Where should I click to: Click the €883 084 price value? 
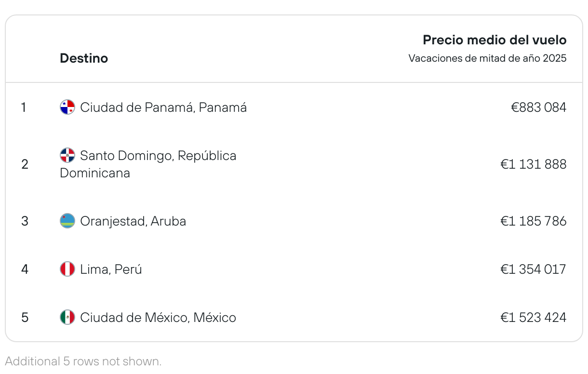538,107
